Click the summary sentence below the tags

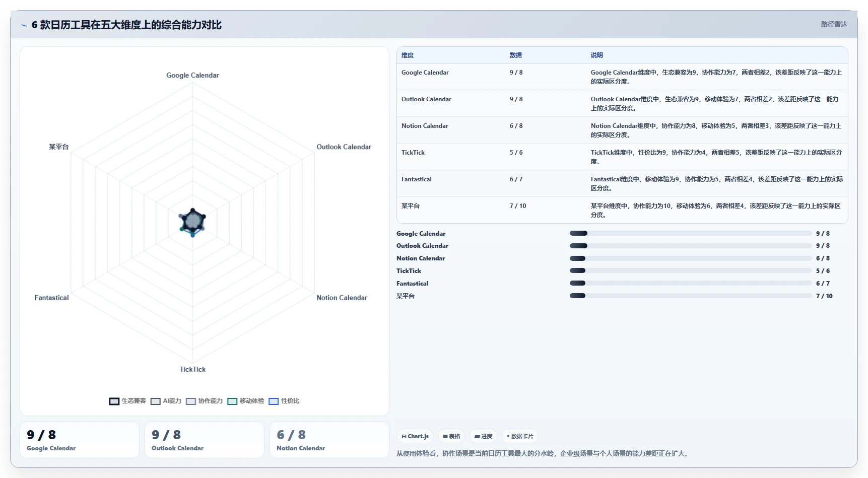pyautogui.click(x=542, y=454)
